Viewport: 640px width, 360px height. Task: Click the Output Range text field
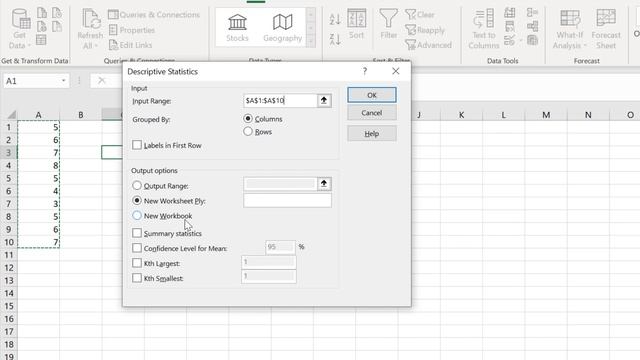click(280, 184)
